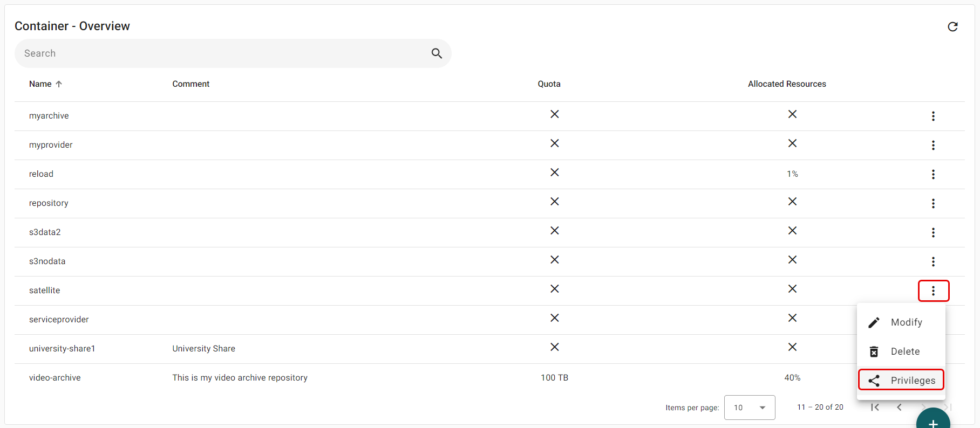
Task: Open the three-dot menu for reload row
Action: click(933, 174)
